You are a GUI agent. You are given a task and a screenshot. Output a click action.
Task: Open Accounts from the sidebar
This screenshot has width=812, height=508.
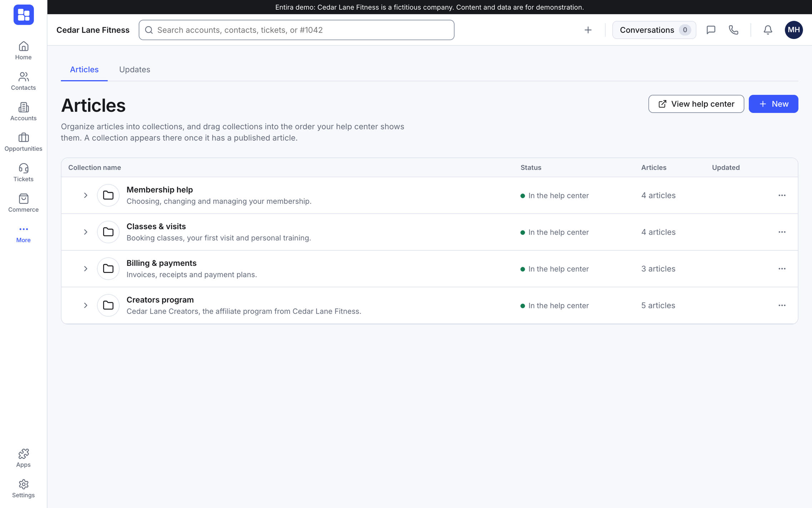23,112
